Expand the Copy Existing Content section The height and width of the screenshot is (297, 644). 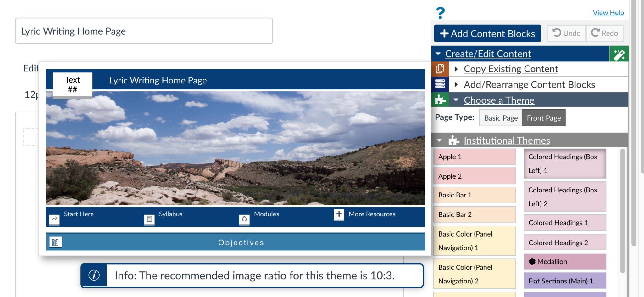click(x=457, y=69)
